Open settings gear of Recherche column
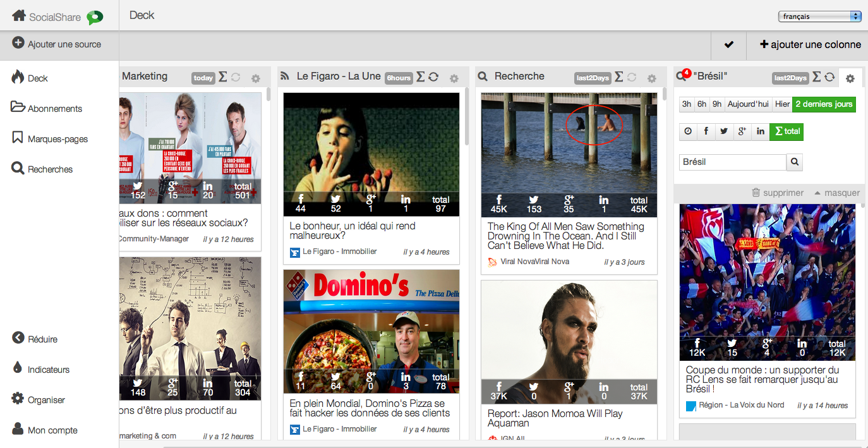 [651, 79]
